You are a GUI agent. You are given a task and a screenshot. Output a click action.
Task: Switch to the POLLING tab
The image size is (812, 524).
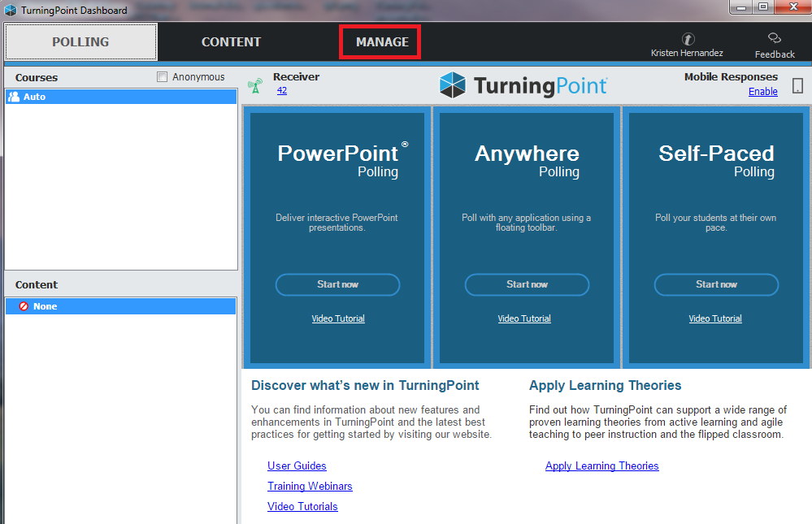click(80, 42)
